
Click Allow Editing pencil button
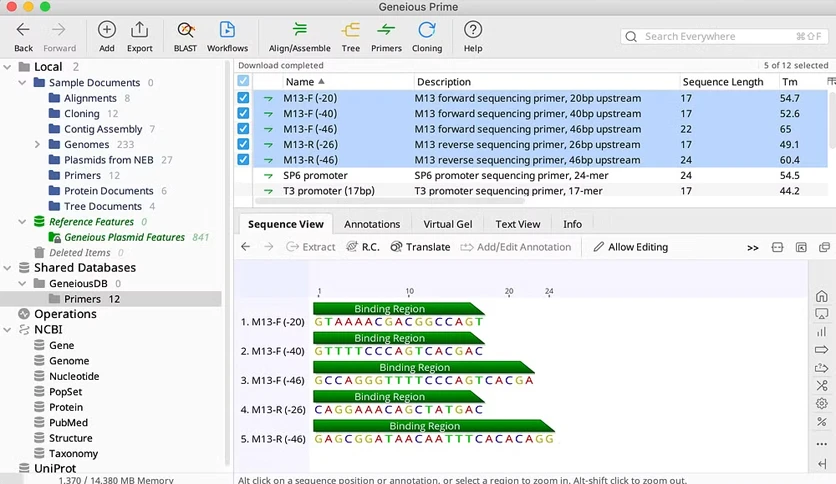coord(631,247)
